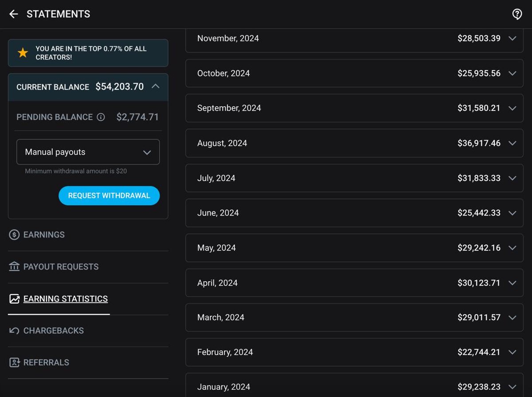Click the "Minimum withdrawal amount is $20" note
Screen dimensions: 532x397
coord(76,171)
